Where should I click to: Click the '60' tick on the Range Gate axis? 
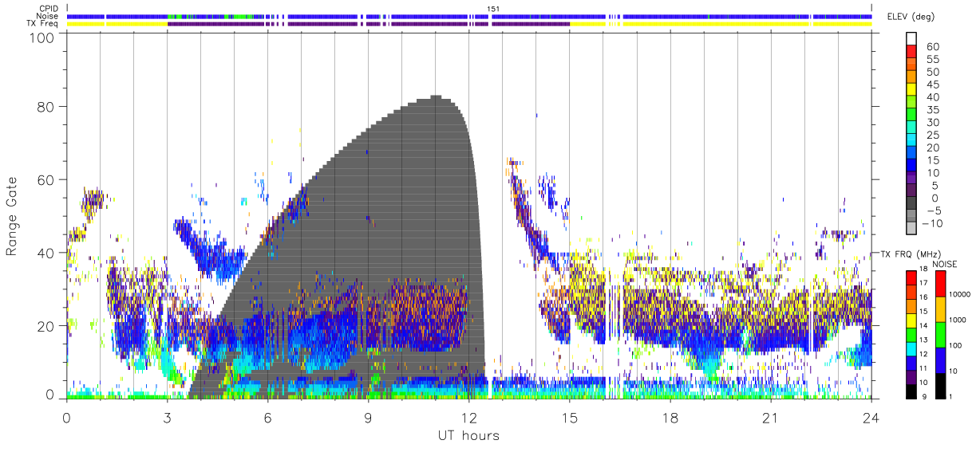(x=46, y=180)
